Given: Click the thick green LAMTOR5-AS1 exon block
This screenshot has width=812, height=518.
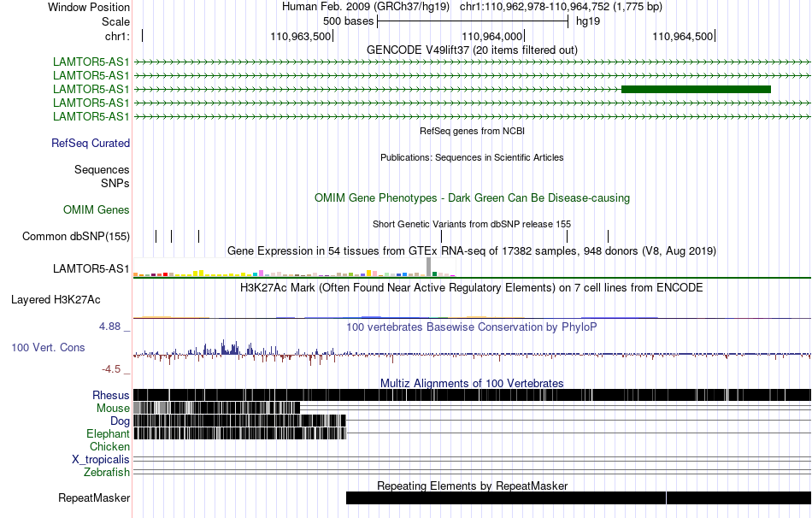Looking at the screenshot, I should point(696,89).
